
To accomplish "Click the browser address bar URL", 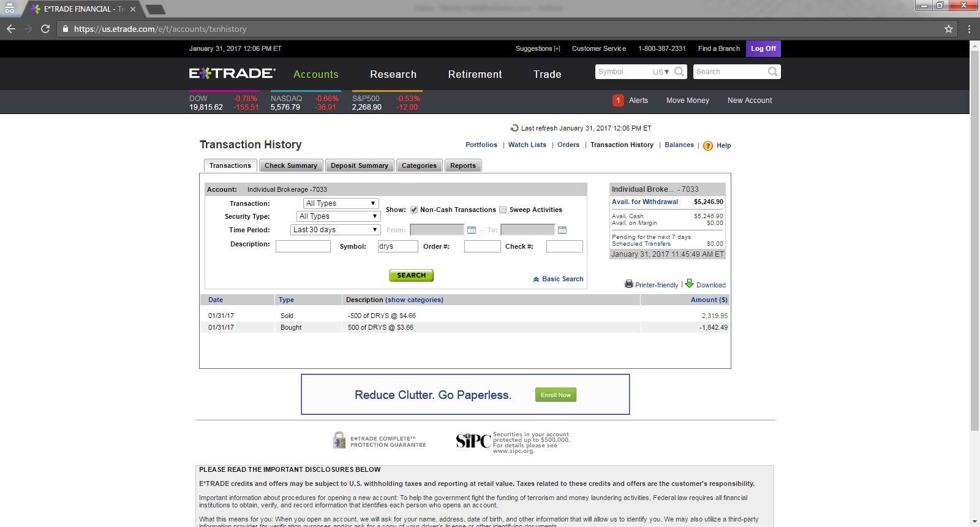I will [x=160, y=29].
